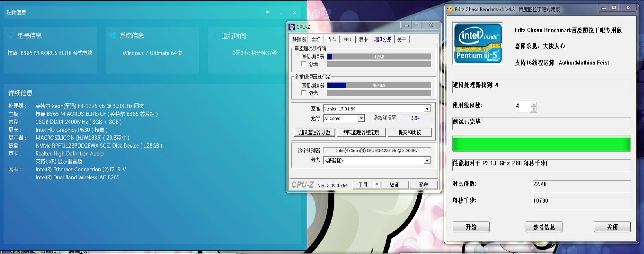This screenshot has height=254, width=644.
Task: Click the Fritz Chess Benchmark title bar icon
Action: click(x=450, y=9)
